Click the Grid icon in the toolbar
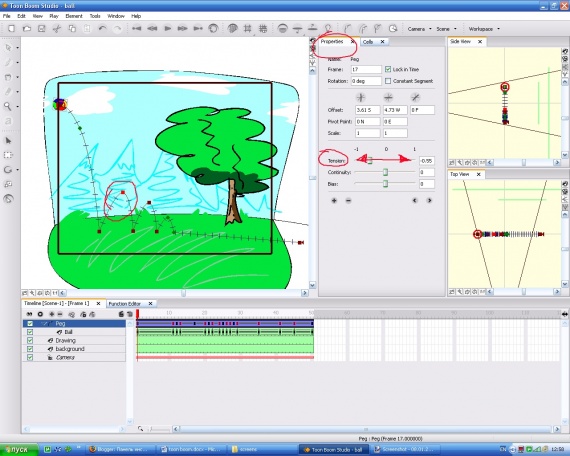This screenshot has width=570, height=456. (248, 28)
